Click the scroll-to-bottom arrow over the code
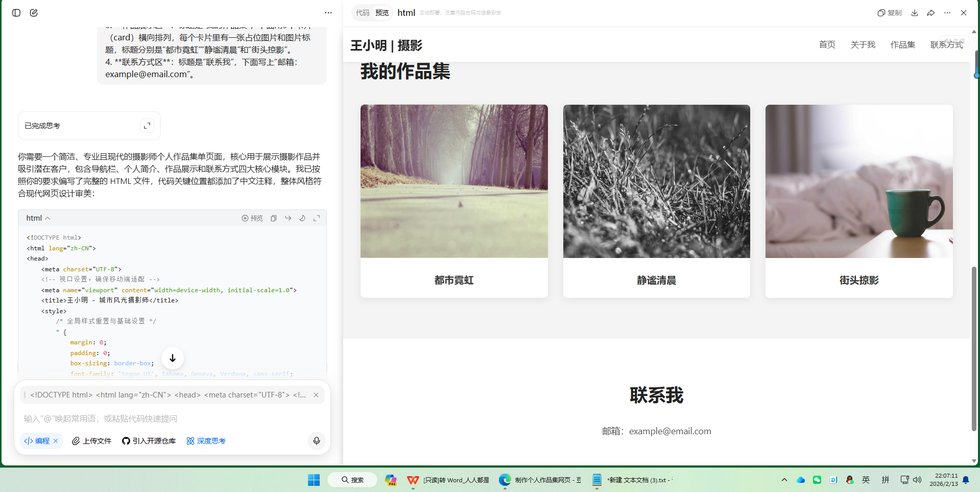 coord(172,358)
